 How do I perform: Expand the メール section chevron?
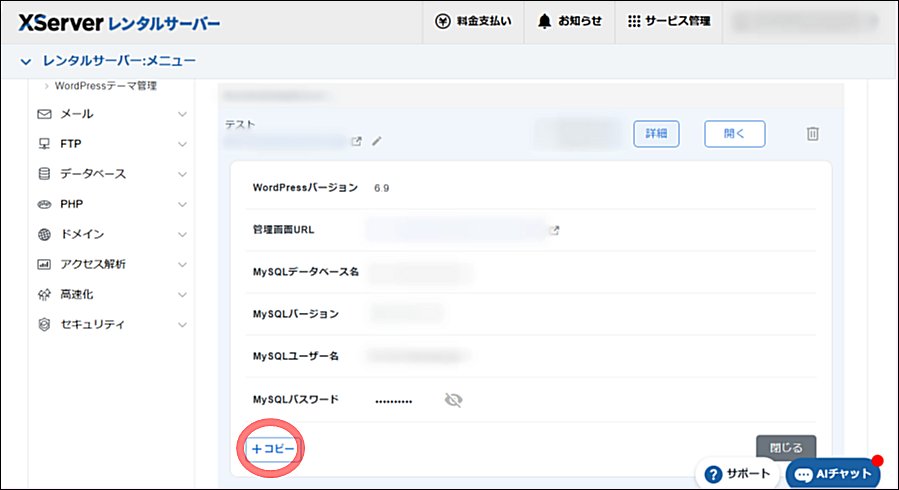click(182, 114)
